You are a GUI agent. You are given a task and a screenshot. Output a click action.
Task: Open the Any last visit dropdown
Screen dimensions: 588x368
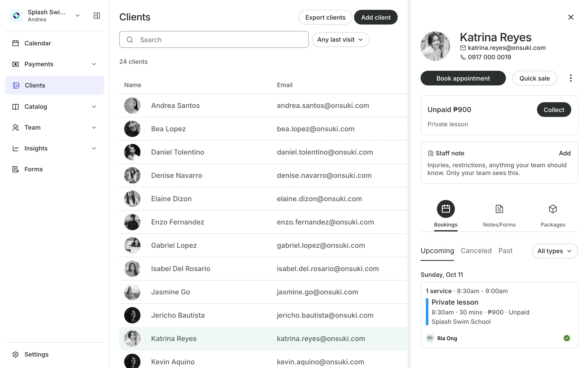[x=340, y=40]
